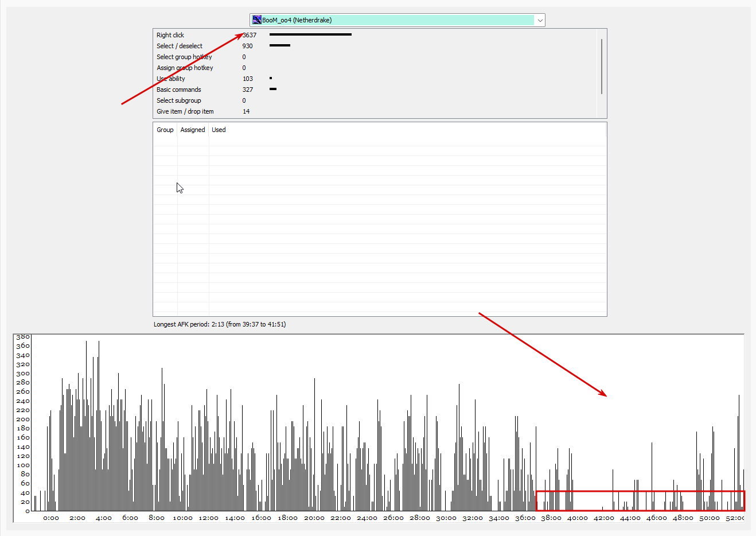The height and width of the screenshot is (536, 756).
Task: Click the 30:00 label on APM timeline
Action: coord(446,518)
